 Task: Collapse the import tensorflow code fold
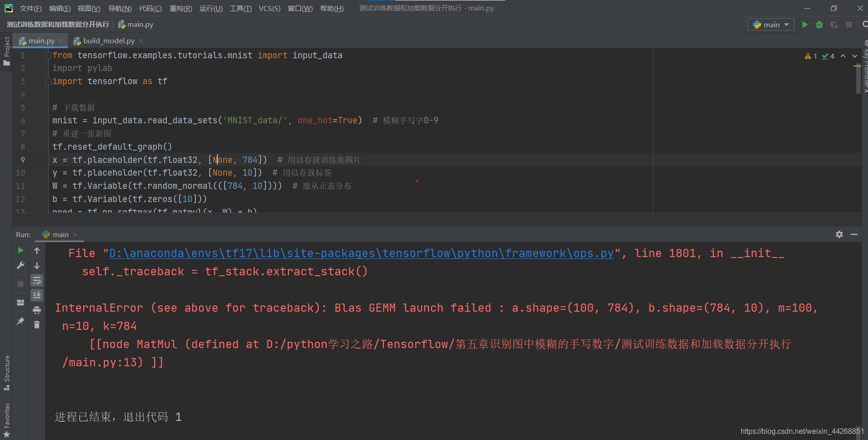pyautogui.click(x=49, y=81)
